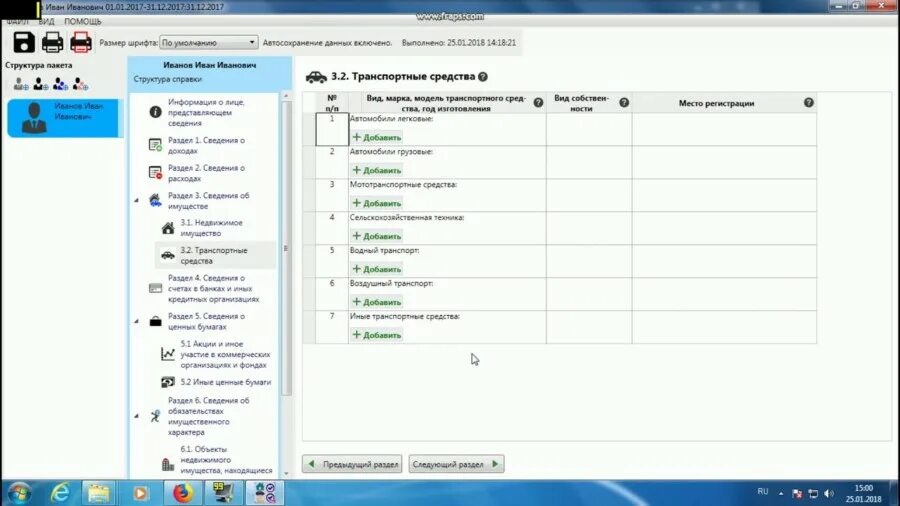This screenshot has width=900, height=506.
Task: Click help icon beside the 3.2 heading
Action: (x=483, y=76)
